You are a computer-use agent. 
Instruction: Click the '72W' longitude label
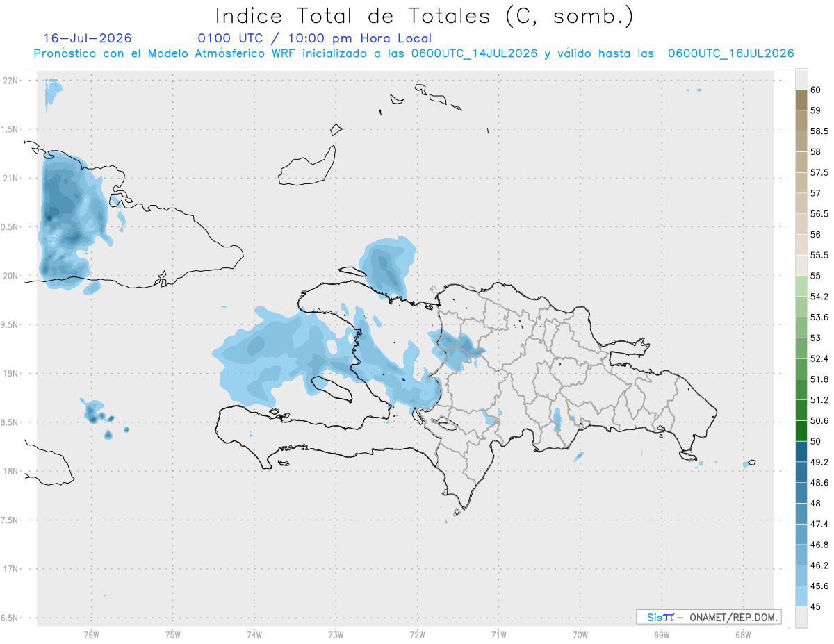click(x=417, y=634)
